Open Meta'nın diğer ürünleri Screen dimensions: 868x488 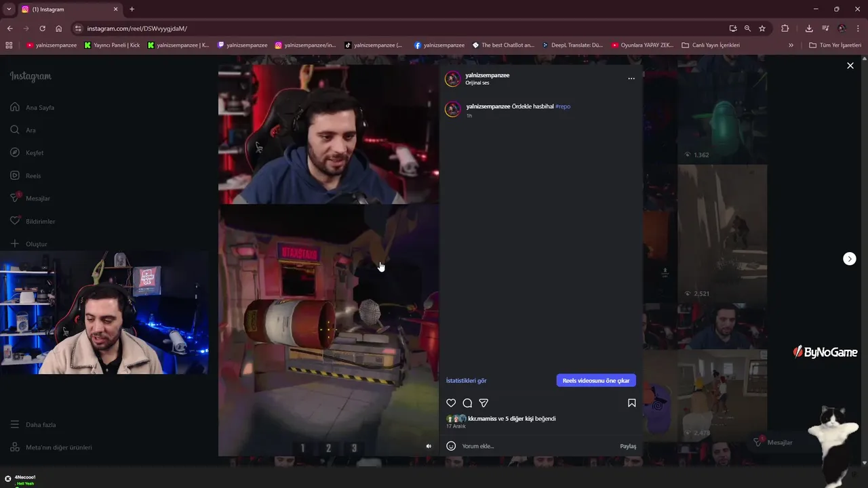[x=51, y=447]
